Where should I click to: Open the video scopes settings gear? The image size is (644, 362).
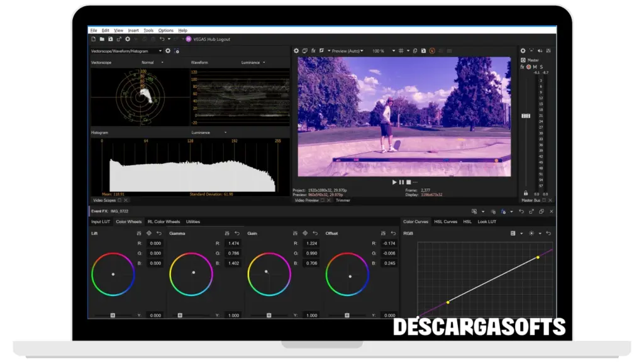(168, 51)
